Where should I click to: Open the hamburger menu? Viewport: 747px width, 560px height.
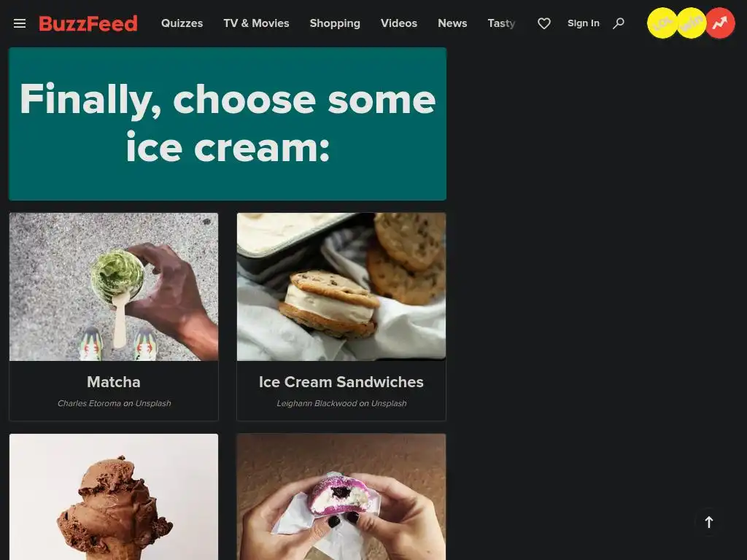[x=20, y=23]
